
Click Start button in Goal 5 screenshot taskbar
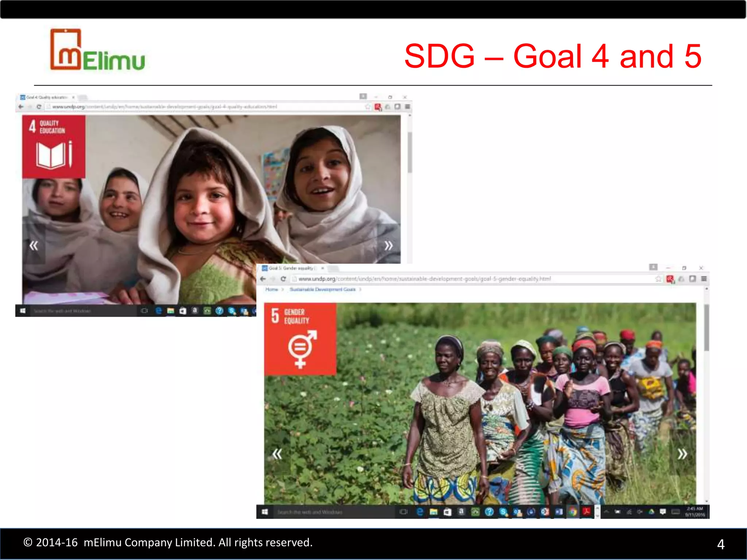coord(265,512)
